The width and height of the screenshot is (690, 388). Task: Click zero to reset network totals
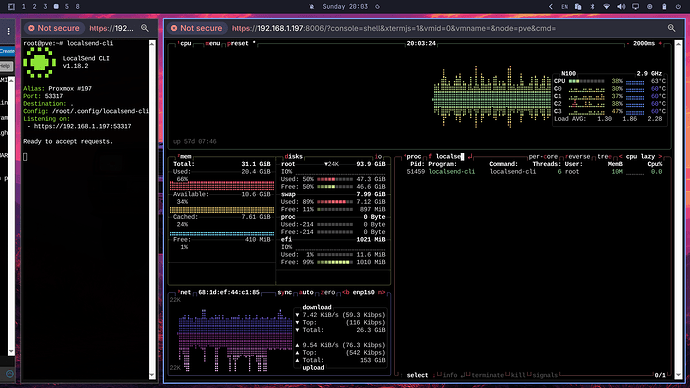328,293
